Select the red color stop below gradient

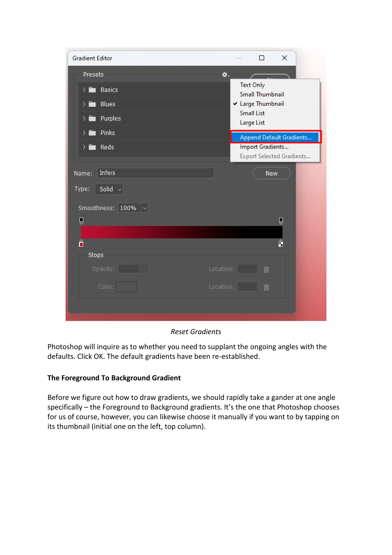81,244
